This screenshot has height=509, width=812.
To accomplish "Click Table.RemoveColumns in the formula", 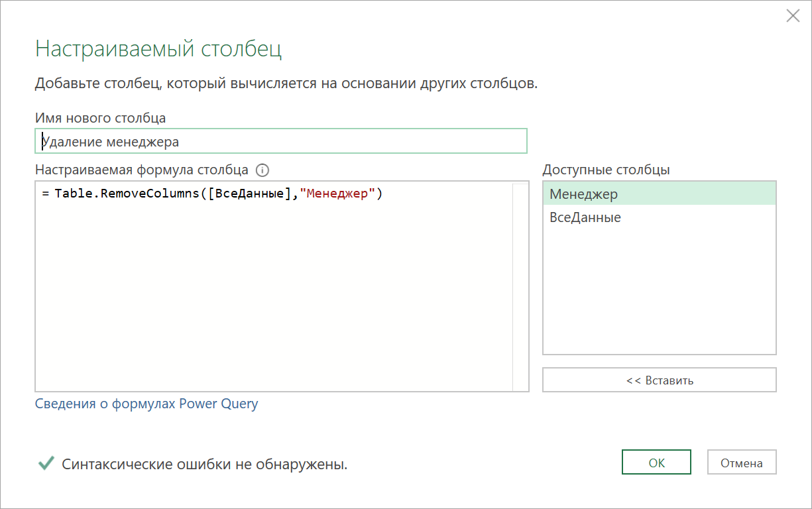I will coord(127,194).
